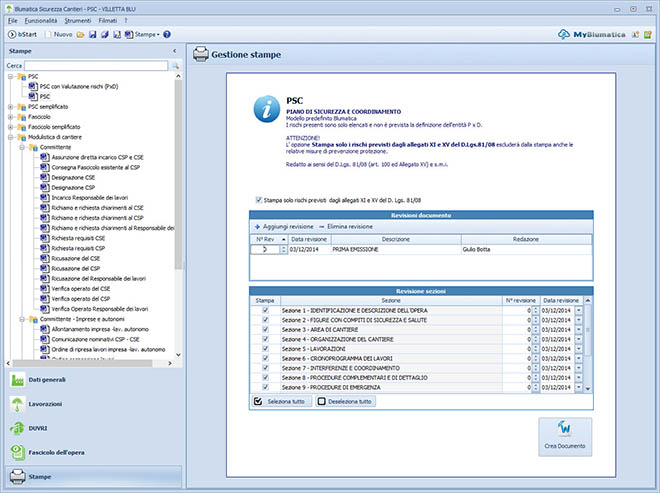Click the search magnifier icon beside Cerca
Viewport: 660px width, 493px height.
click(174, 66)
